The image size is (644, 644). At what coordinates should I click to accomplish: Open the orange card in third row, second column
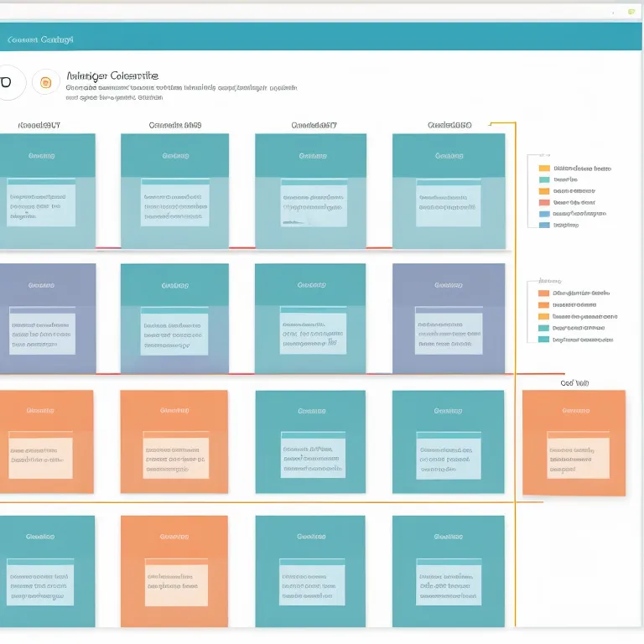click(174, 442)
